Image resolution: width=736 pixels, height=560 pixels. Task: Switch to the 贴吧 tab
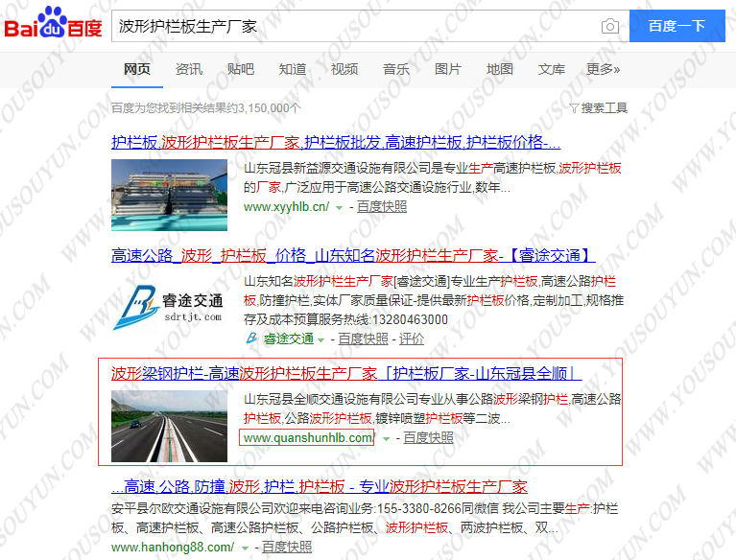241,69
